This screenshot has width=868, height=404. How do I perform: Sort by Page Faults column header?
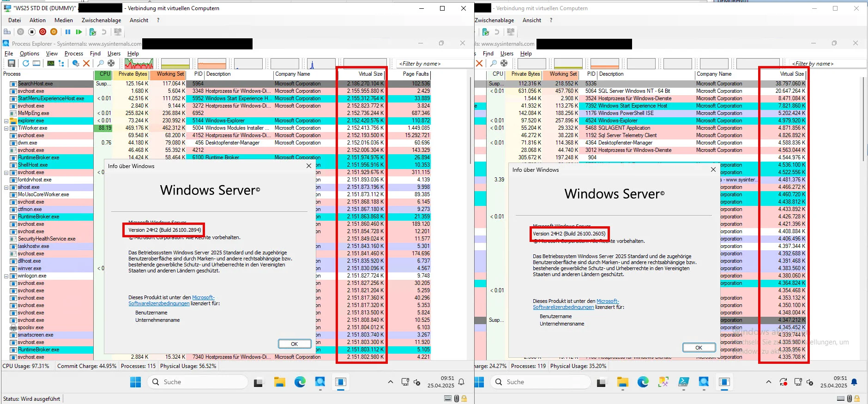[x=410, y=74]
